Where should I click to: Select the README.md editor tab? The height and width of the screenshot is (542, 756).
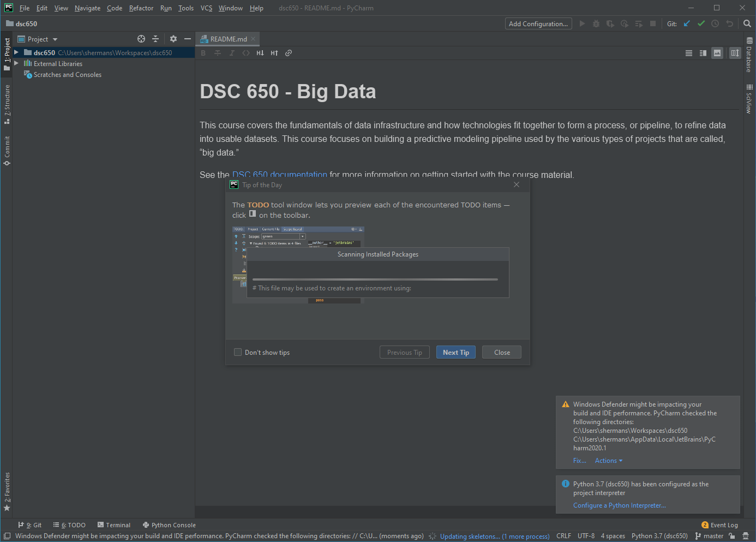[226, 39]
